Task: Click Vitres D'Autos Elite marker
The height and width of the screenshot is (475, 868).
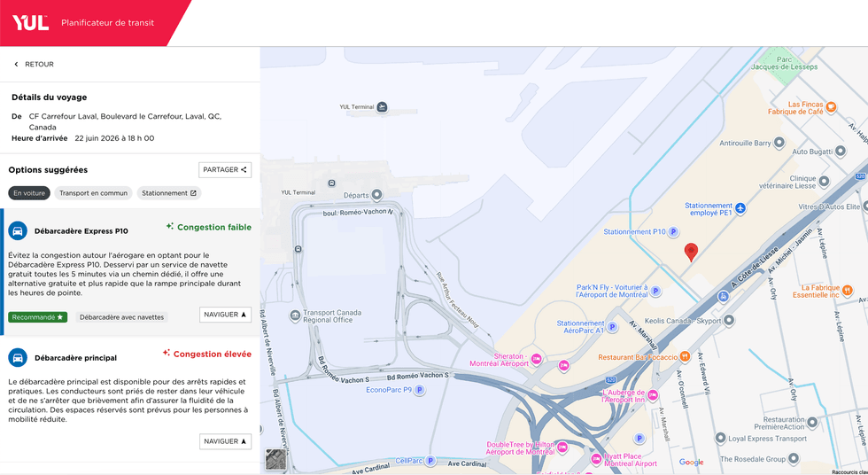Action: [x=866, y=206]
